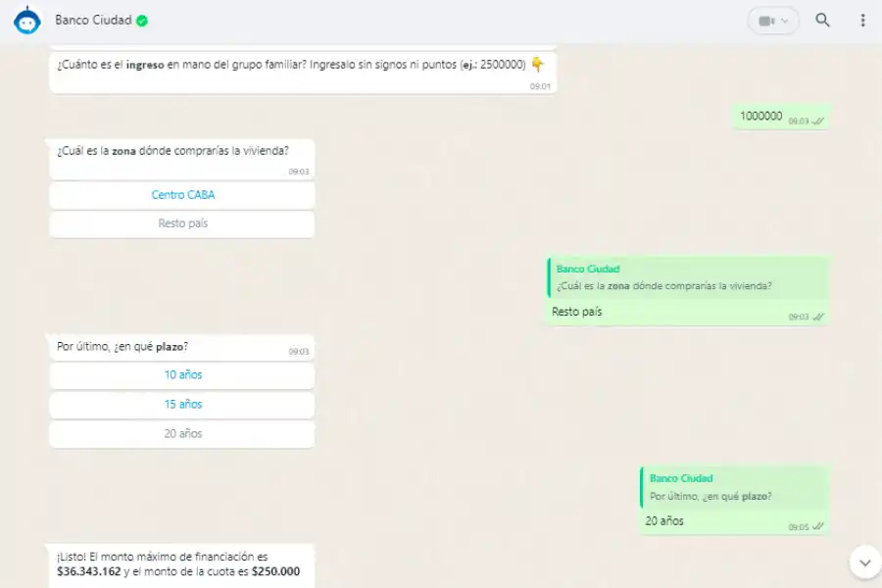Select the Resto país option in the bot message
This screenshot has width=882, height=588.
181,223
